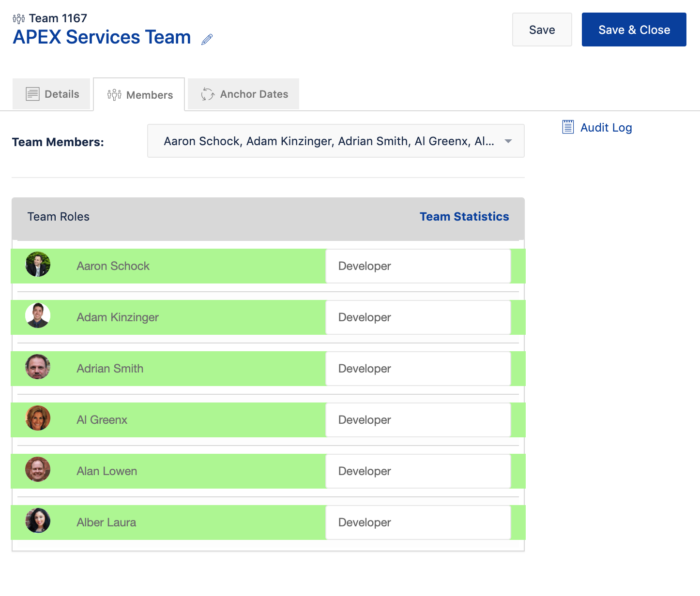Click the circular arrows icon on Anchor Dates tab
Viewport: 700px width, 596px height.
point(207,94)
